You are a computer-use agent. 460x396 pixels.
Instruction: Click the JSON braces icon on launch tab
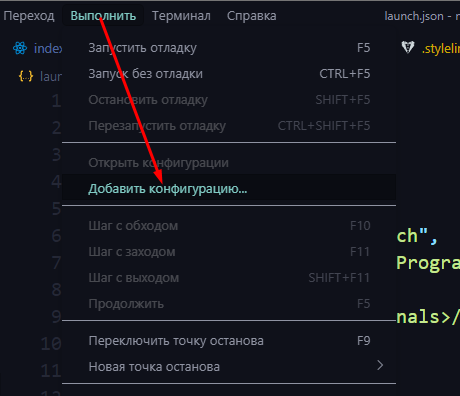coord(26,76)
